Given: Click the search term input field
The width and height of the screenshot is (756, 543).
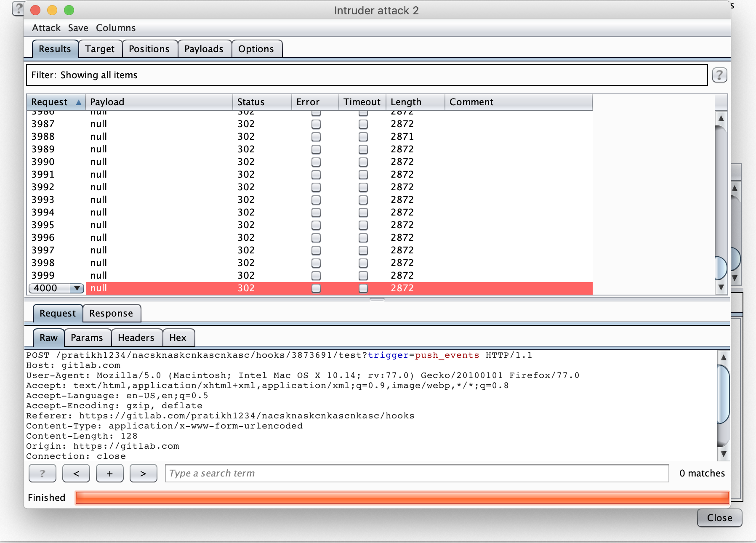Looking at the screenshot, I should (417, 474).
